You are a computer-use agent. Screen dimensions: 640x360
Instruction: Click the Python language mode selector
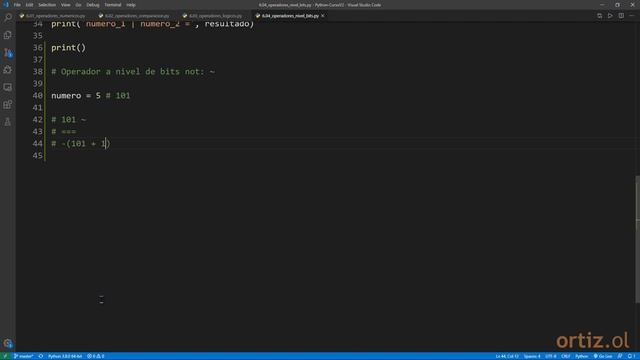581,356
